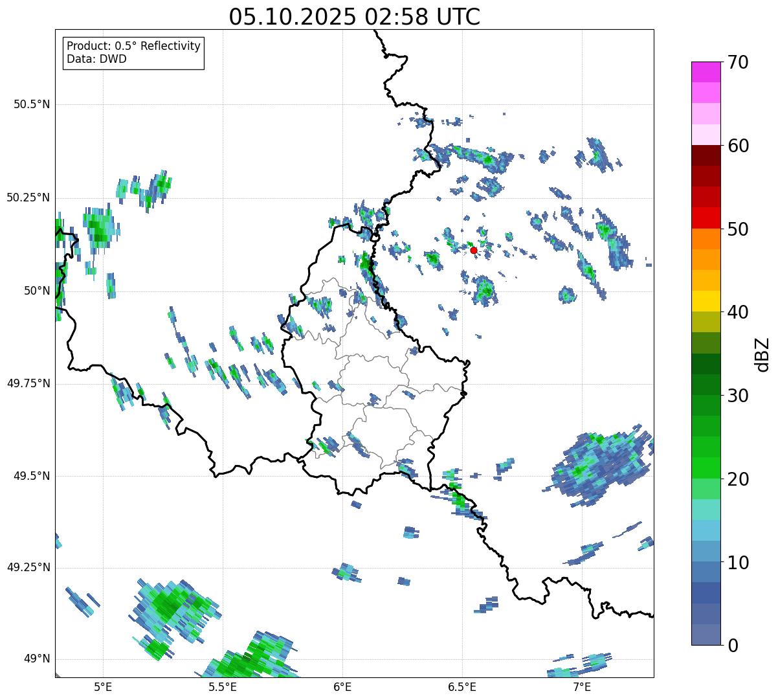Click the magenta top colorbar segment
This screenshot has width=778, height=700.
(x=706, y=72)
